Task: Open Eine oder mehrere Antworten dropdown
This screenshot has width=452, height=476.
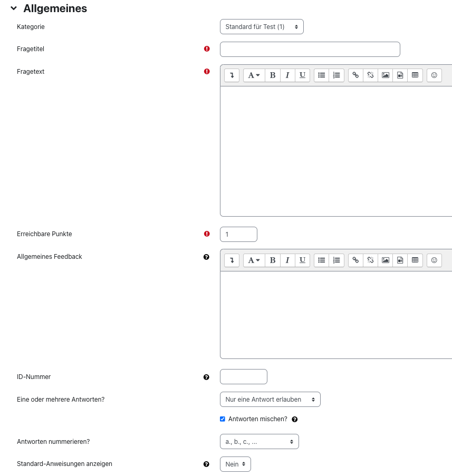Action: pyautogui.click(x=270, y=400)
